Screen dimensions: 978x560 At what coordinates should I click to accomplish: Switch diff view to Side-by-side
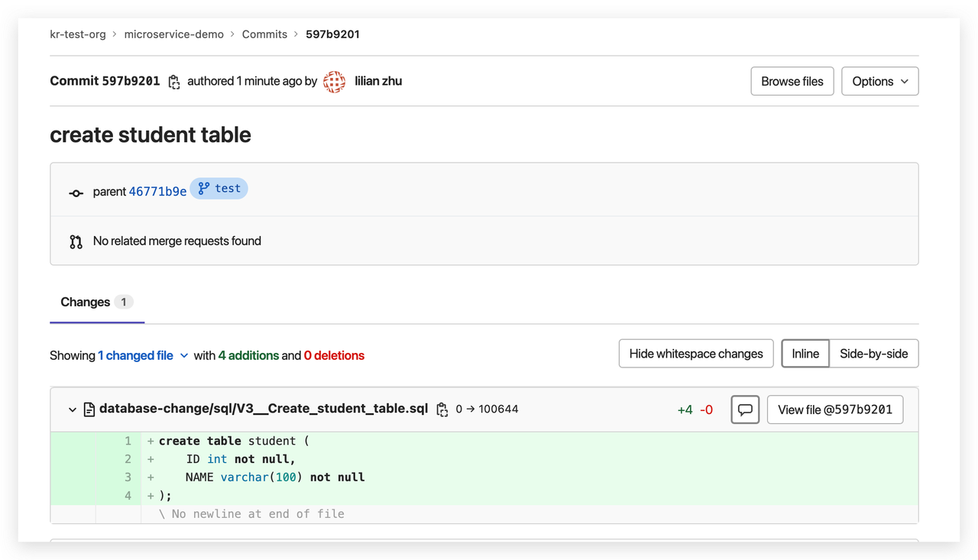(873, 354)
